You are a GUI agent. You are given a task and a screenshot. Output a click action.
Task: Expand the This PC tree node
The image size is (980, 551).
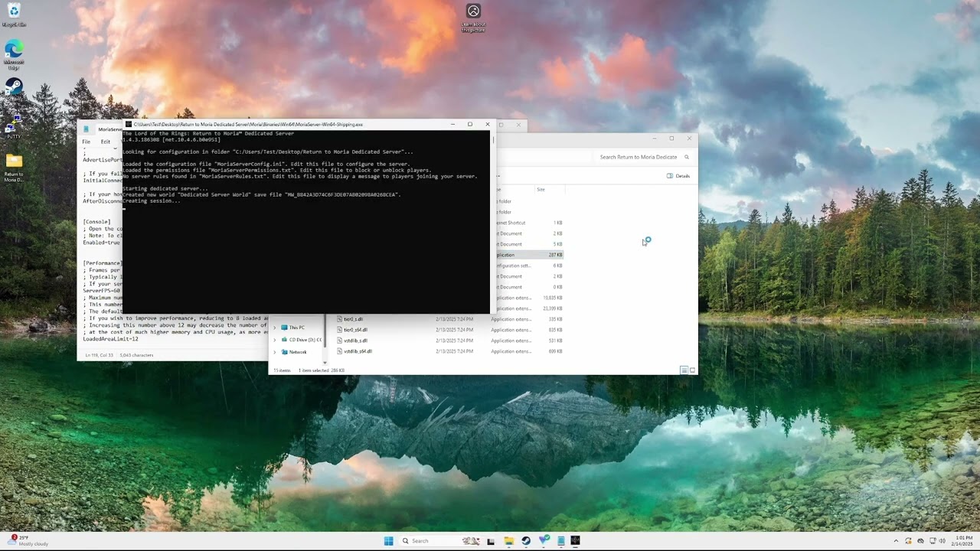(275, 328)
